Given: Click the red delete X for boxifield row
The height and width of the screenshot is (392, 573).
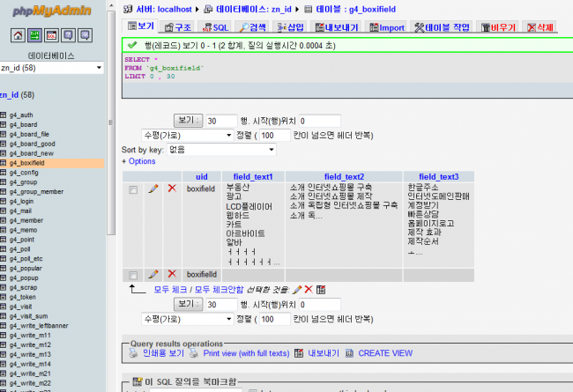Looking at the screenshot, I should click(x=172, y=189).
